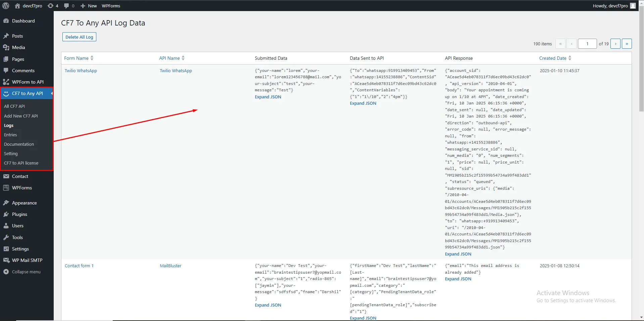This screenshot has width=644, height=321.
Task: Click the 190 items count text
Action: coord(542,44)
